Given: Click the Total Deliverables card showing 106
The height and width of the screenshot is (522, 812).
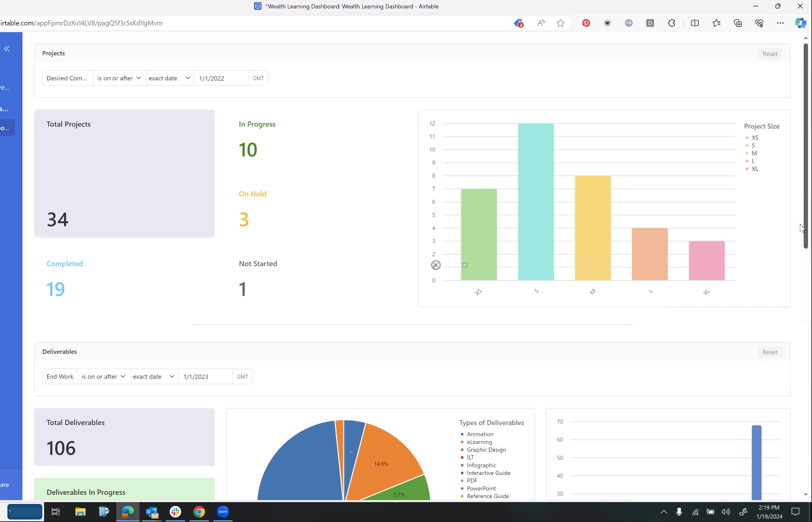Looking at the screenshot, I should [x=124, y=437].
